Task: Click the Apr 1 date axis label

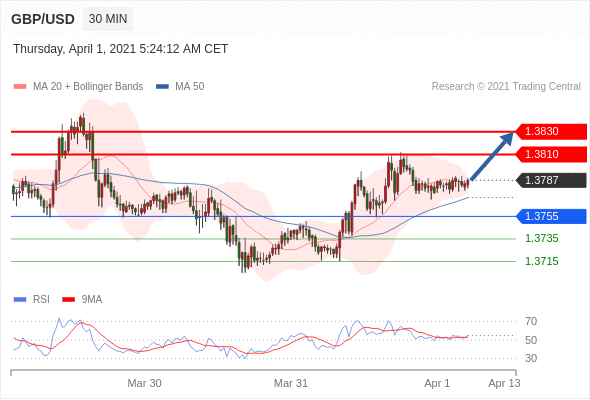Action: (437, 383)
